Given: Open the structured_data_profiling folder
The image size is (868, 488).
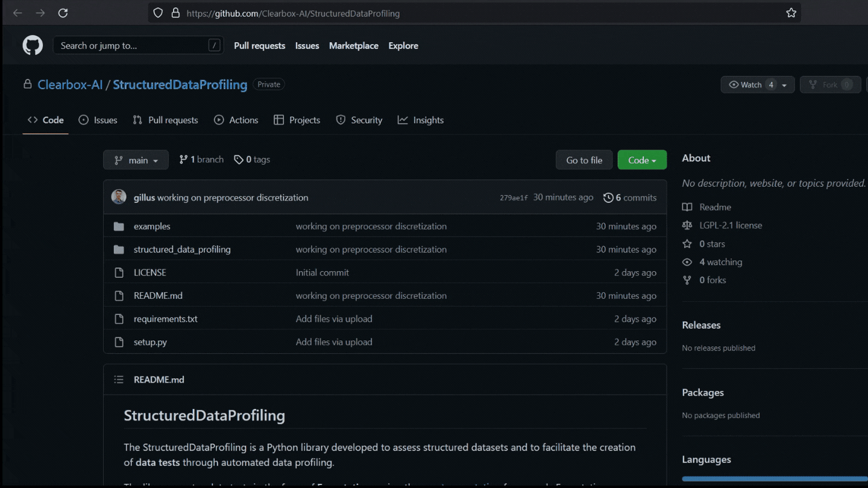Looking at the screenshot, I should (x=182, y=249).
